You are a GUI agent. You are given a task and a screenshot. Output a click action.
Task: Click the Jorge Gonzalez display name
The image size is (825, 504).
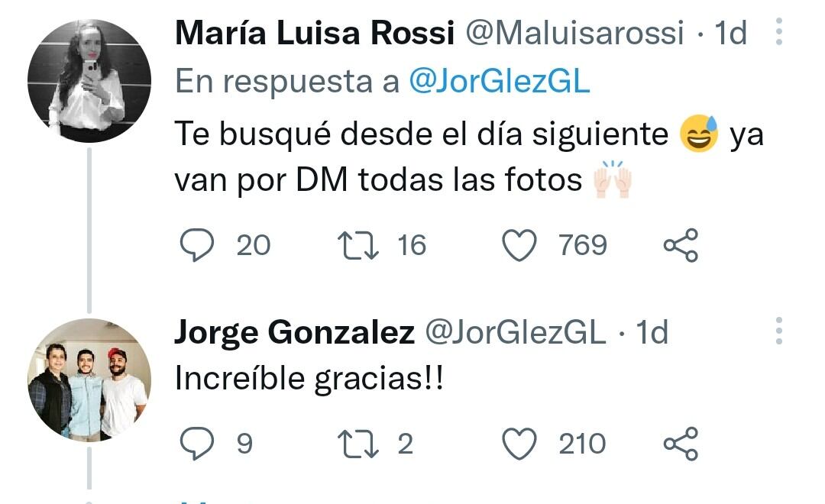tap(294, 332)
